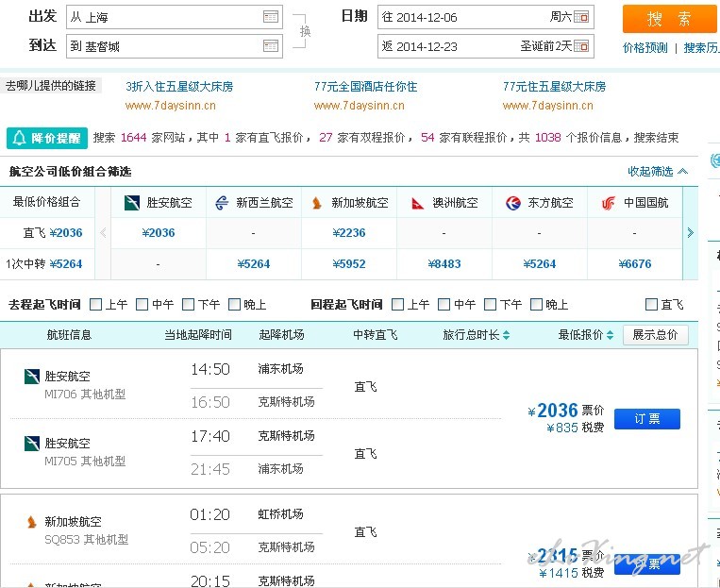This screenshot has height=588, width=720.
Task: Click 航班信息 column header
Action: pyautogui.click(x=69, y=335)
